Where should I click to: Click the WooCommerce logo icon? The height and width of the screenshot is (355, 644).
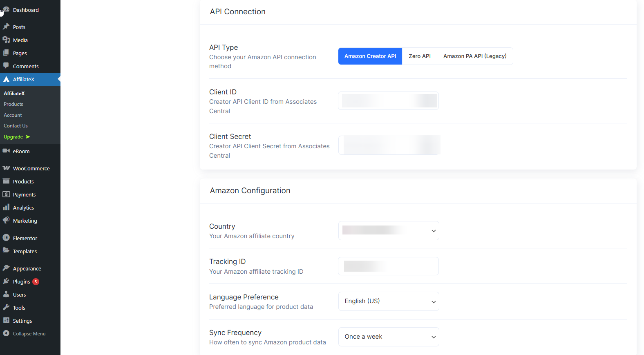tap(6, 168)
